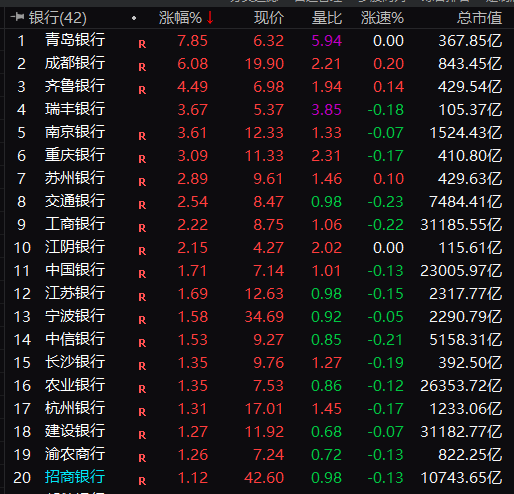Select the 中国银行 stock name

pyautogui.click(x=75, y=270)
